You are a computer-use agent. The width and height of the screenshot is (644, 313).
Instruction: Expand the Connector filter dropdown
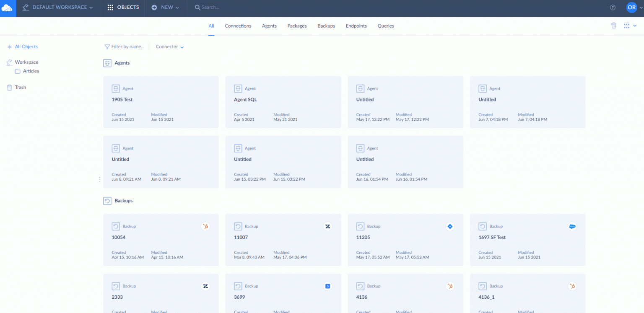point(170,47)
